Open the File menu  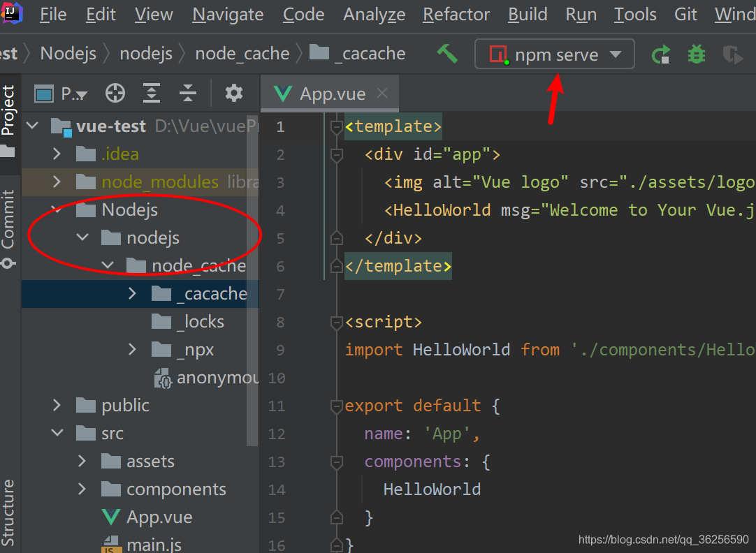(x=53, y=15)
